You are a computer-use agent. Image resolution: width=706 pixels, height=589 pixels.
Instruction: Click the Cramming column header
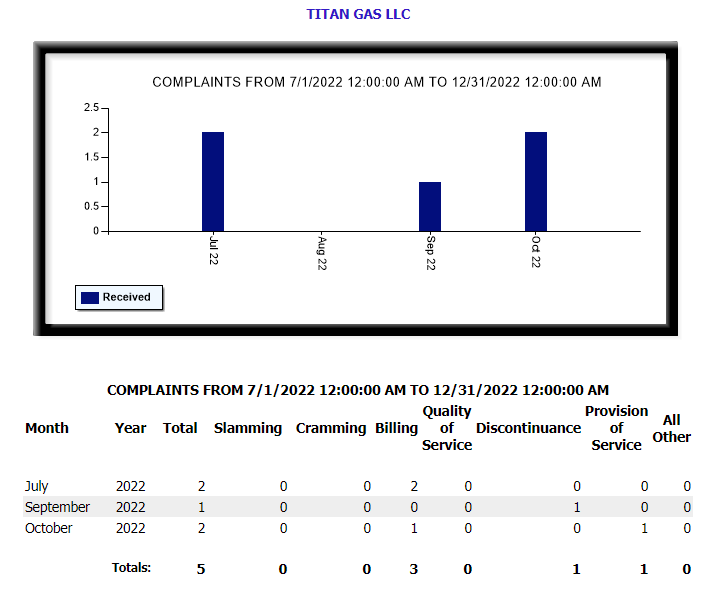(331, 428)
